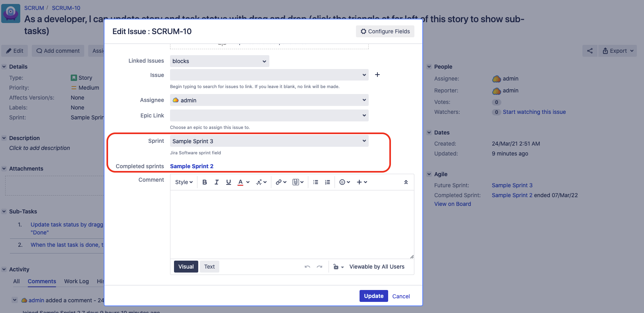Switch to Text editor mode
The width and height of the screenshot is (644, 313).
[x=209, y=267]
